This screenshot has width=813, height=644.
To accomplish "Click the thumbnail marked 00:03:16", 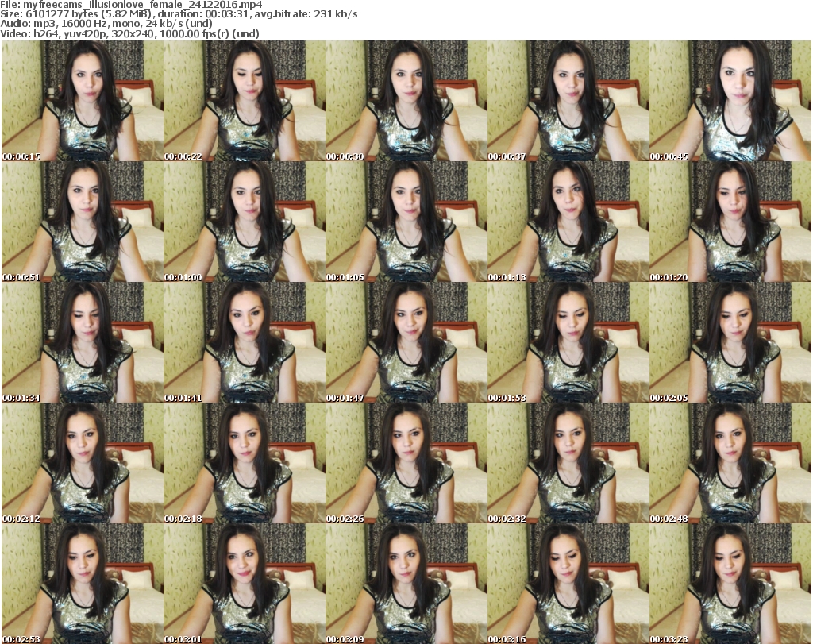I will coord(568,584).
